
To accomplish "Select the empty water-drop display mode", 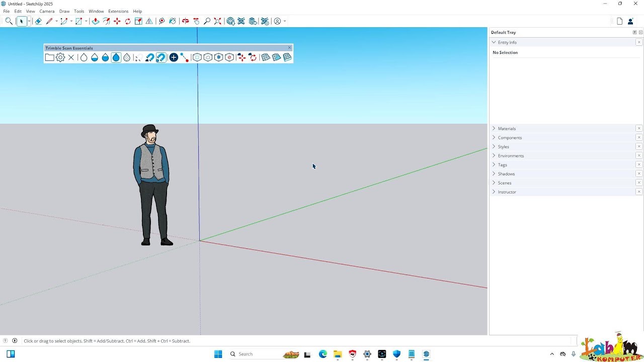I will click(x=84, y=57).
